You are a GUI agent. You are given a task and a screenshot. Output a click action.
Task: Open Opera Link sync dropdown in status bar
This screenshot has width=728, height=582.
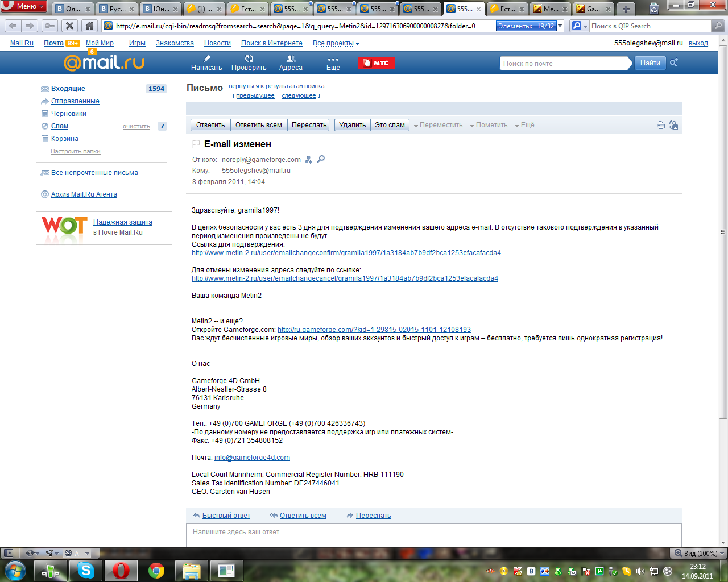click(32, 553)
